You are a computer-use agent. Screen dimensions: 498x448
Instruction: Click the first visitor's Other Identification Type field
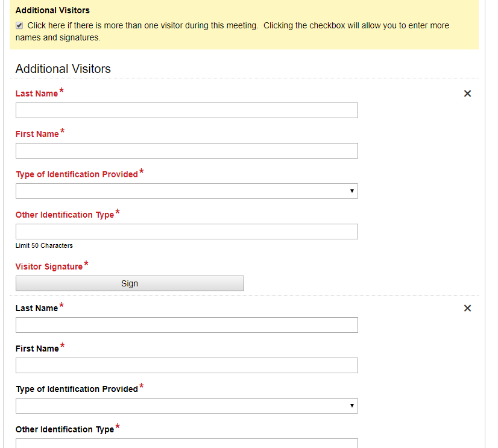tap(186, 232)
